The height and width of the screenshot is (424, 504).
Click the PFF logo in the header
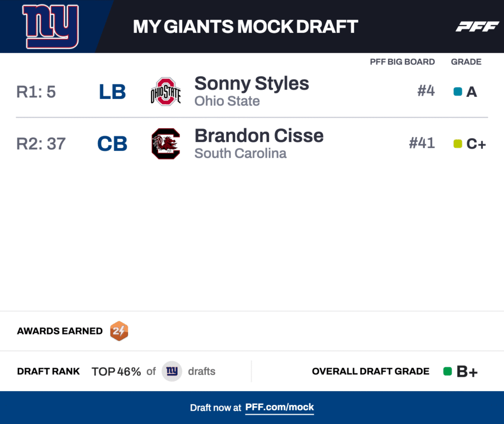click(x=477, y=27)
